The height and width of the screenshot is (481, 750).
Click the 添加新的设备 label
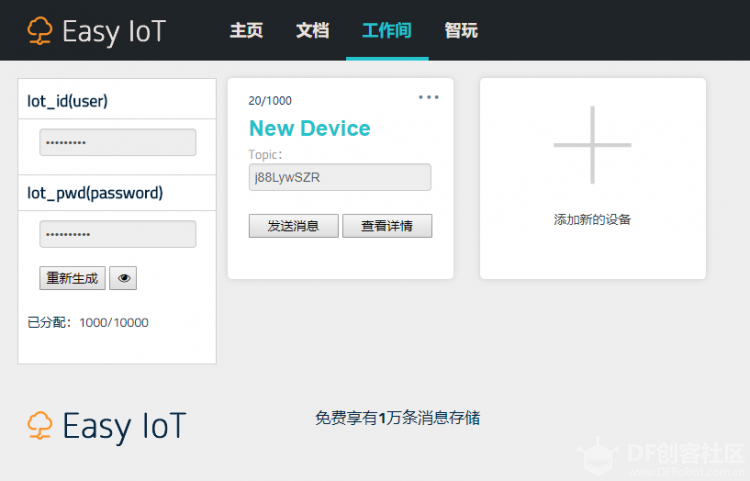(592, 219)
